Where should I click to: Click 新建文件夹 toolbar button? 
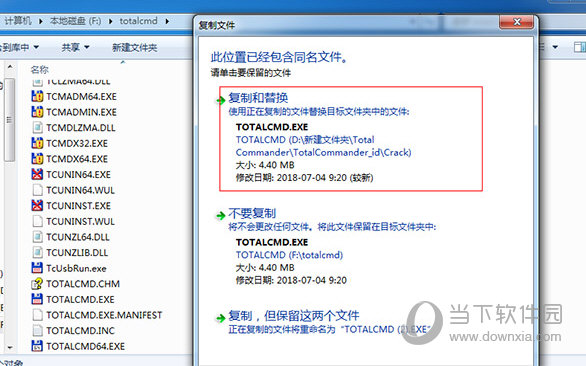pos(135,47)
